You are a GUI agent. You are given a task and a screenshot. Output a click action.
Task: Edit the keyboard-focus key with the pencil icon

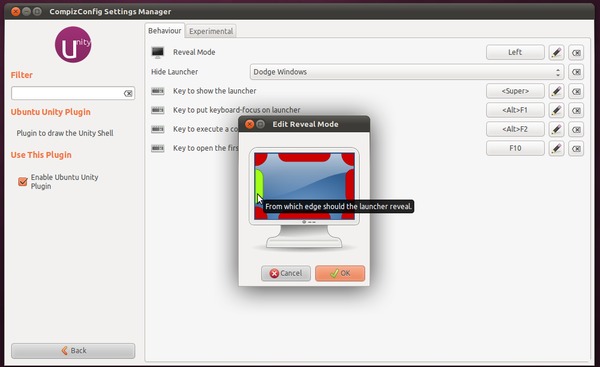[x=556, y=110]
